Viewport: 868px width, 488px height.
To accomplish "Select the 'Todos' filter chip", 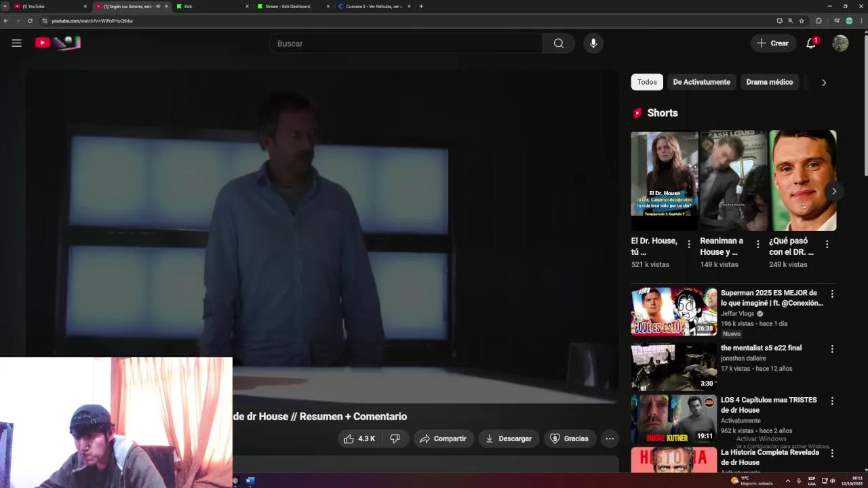I will tap(647, 82).
